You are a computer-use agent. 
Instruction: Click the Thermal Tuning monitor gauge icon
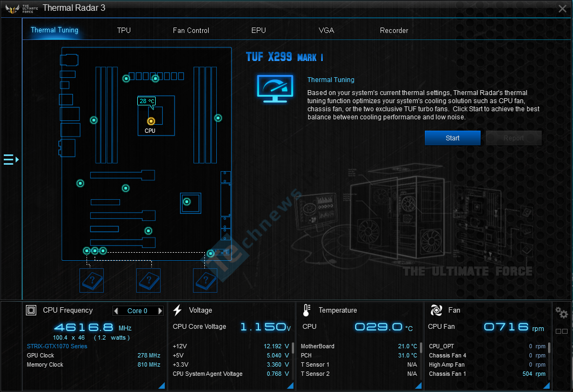click(x=275, y=89)
